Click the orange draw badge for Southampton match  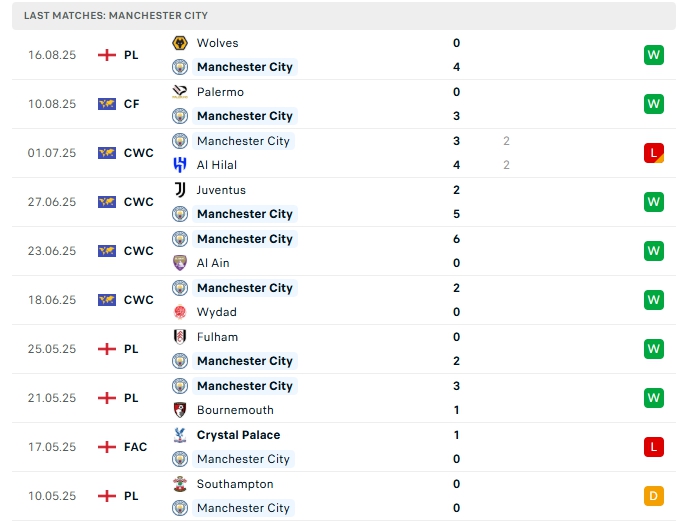pyautogui.click(x=654, y=496)
